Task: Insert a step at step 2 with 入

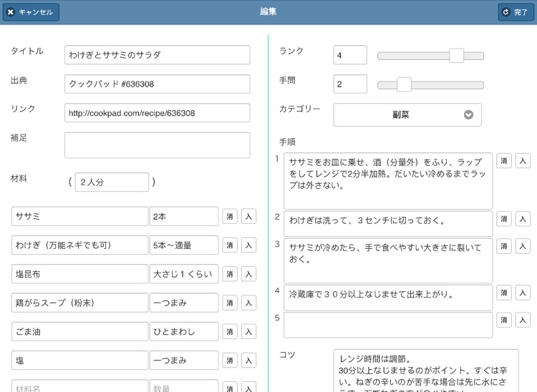Action: point(523,219)
